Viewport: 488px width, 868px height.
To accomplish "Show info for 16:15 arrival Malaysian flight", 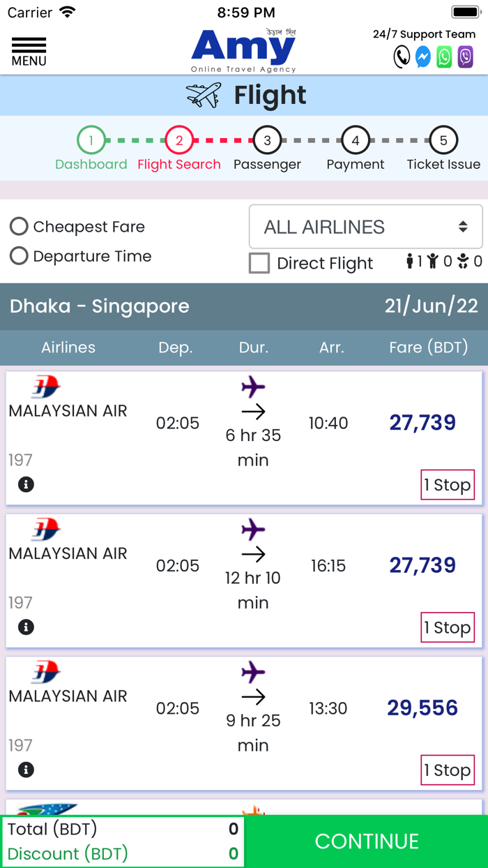I will (26, 627).
